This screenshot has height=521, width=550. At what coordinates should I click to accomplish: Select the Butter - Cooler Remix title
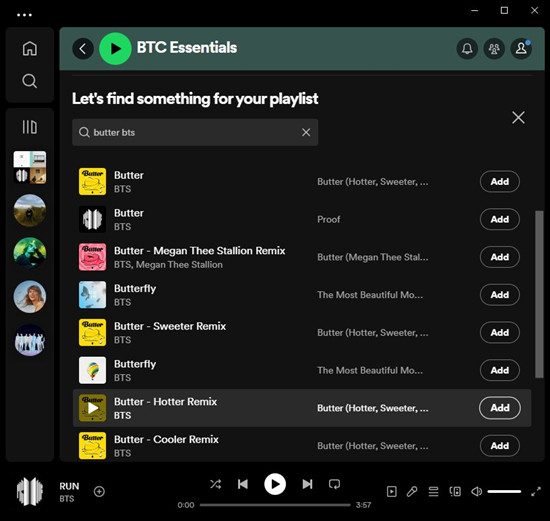[166, 439]
